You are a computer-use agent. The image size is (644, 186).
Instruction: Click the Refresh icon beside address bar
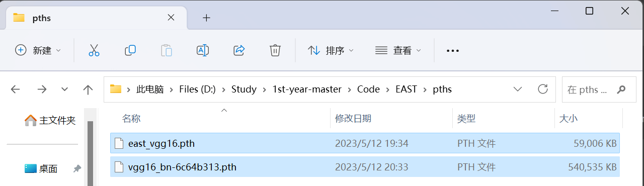point(543,89)
